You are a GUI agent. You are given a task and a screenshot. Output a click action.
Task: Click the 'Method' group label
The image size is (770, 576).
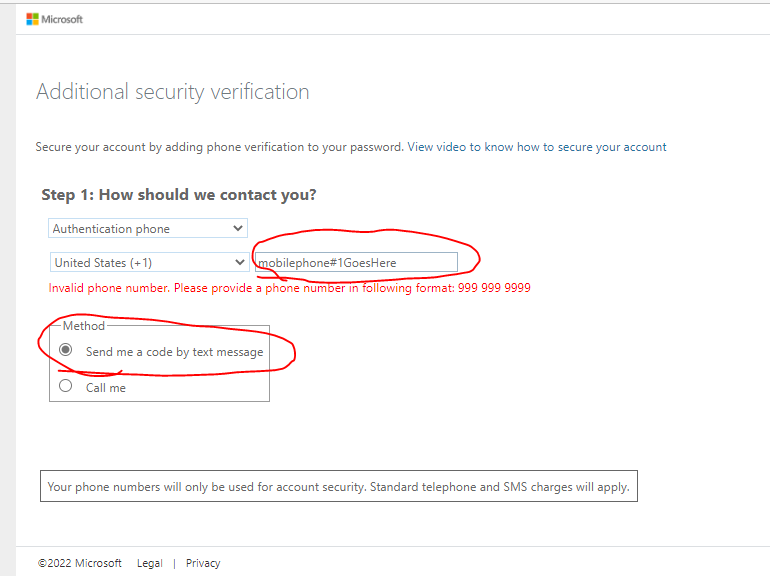coord(84,326)
